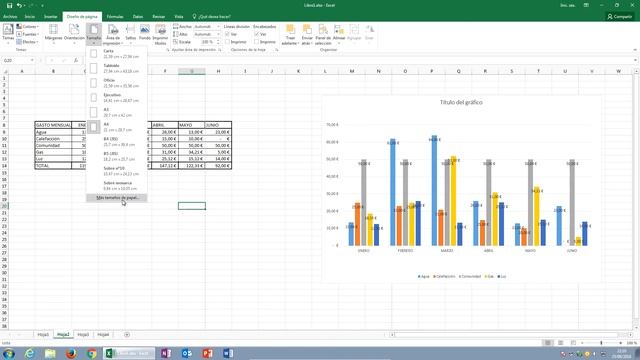This screenshot has width=640, height=360.
Task: Switch to Page Layout view icon
Action: (x=561, y=343)
